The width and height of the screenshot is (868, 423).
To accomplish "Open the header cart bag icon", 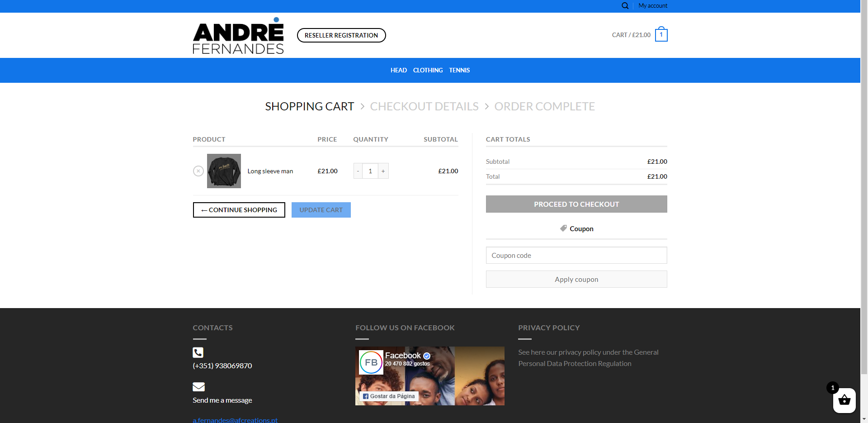I will coord(661,35).
